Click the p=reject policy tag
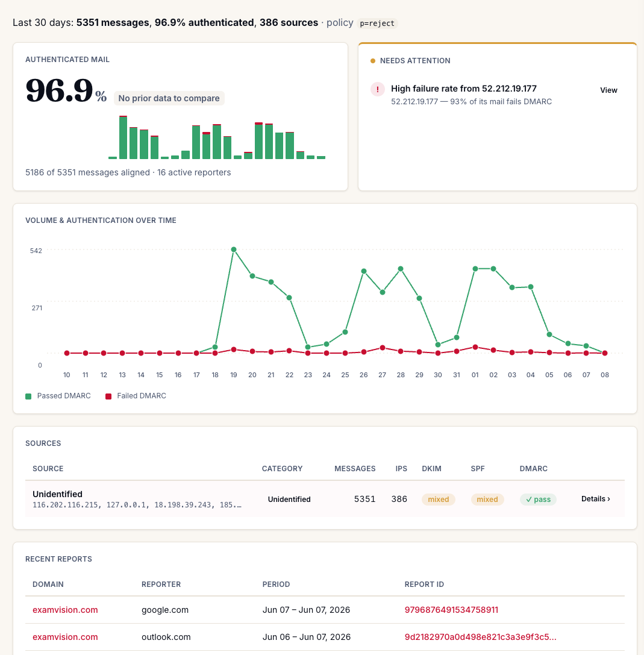This screenshot has width=644, height=655. click(x=377, y=24)
